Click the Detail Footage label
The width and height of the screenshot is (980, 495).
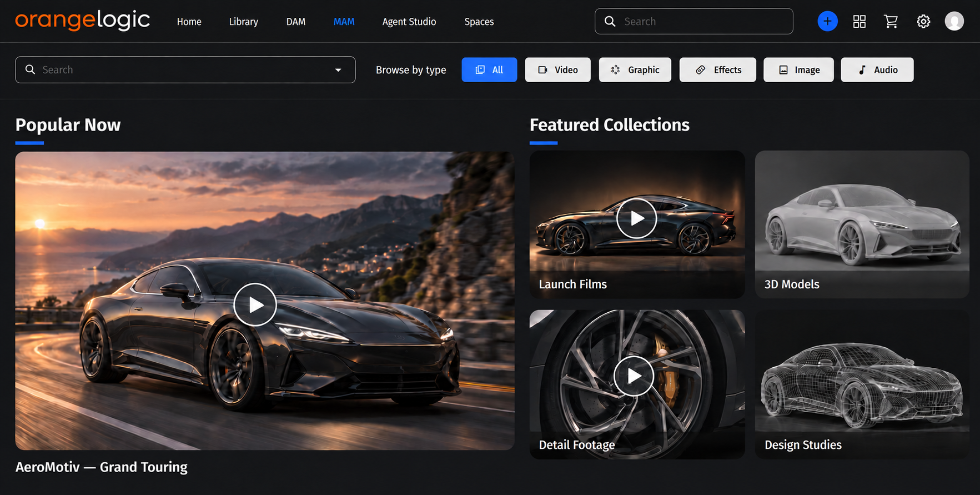576,444
